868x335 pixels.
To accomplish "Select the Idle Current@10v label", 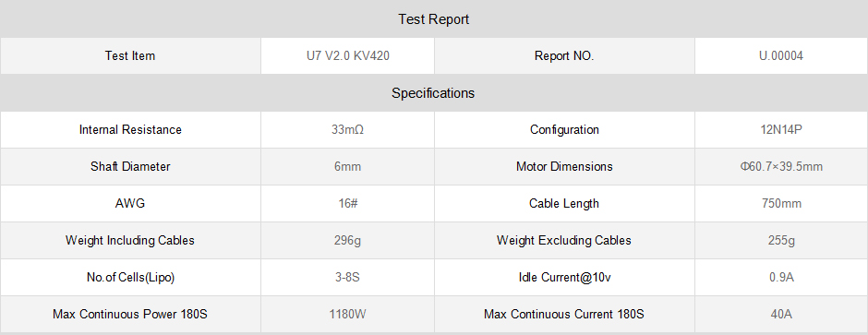I will [x=564, y=277].
